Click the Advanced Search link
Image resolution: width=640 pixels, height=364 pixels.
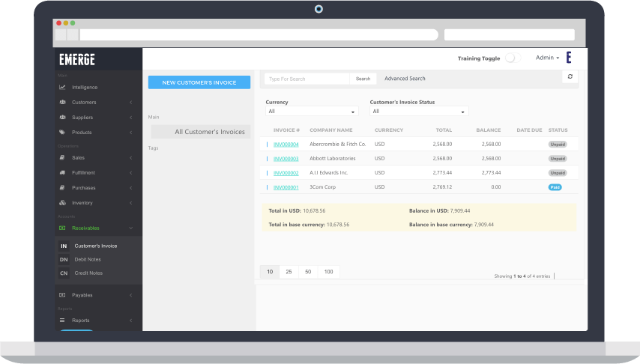(x=405, y=79)
